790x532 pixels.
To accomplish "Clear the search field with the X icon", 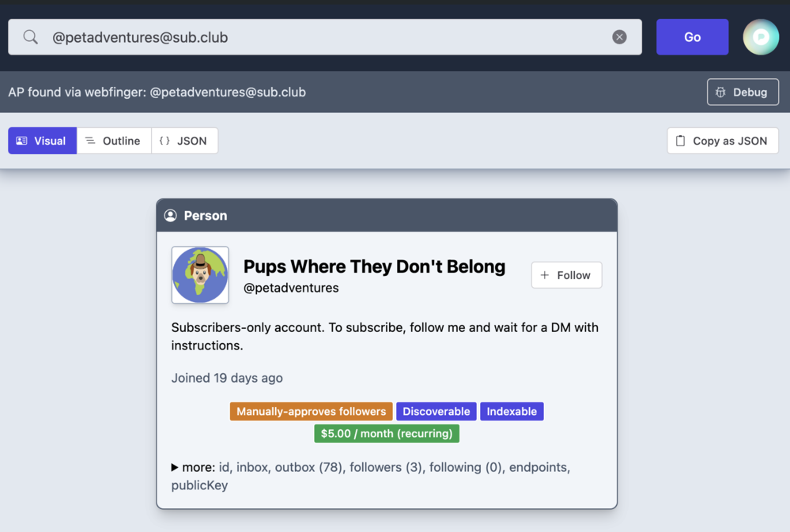I will point(619,37).
